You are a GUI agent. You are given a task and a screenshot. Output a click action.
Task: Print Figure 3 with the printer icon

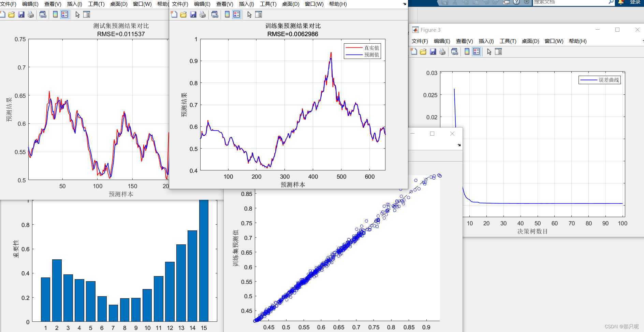tap(442, 51)
